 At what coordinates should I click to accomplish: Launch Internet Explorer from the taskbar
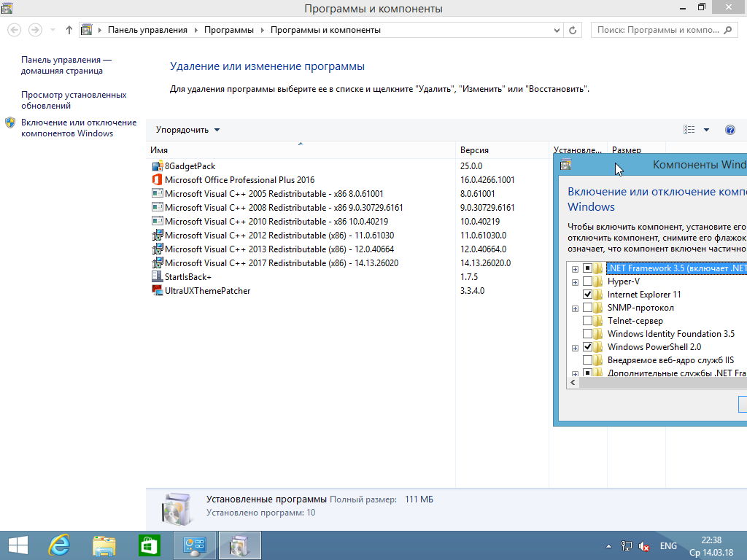click(60, 545)
